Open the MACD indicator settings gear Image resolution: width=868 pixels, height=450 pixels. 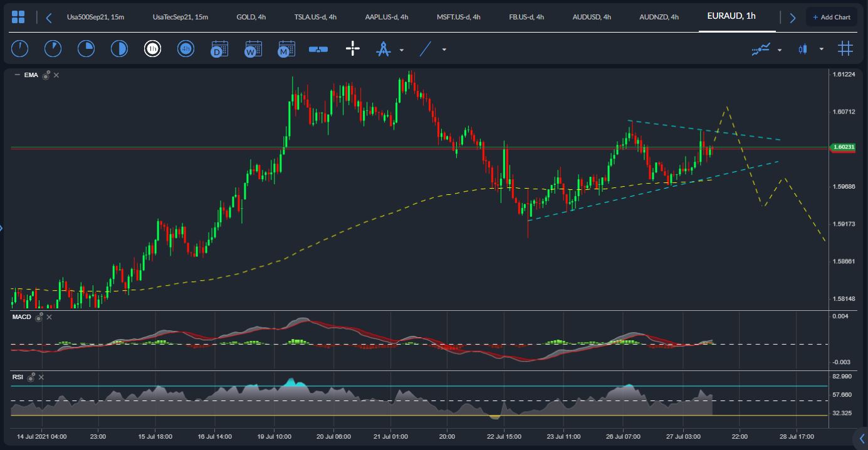point(39,317)
